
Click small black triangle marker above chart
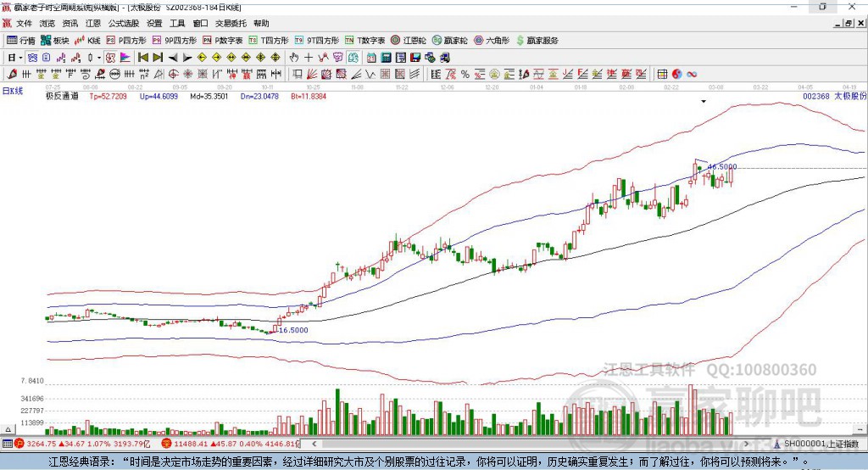point(704,102)
